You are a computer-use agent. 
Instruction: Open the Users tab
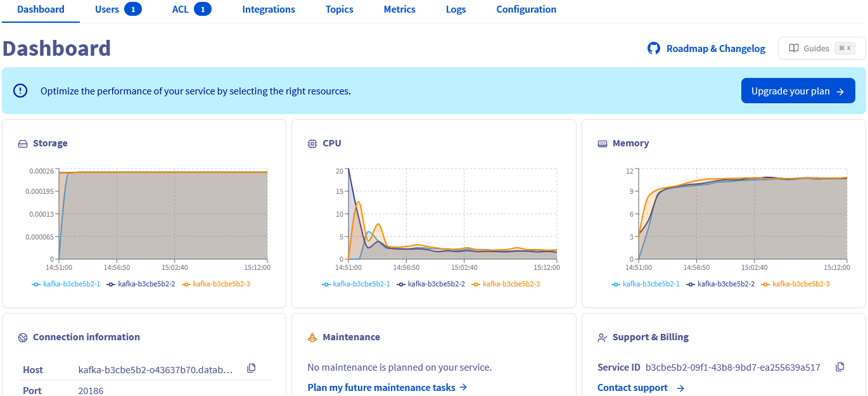[117, 10]
